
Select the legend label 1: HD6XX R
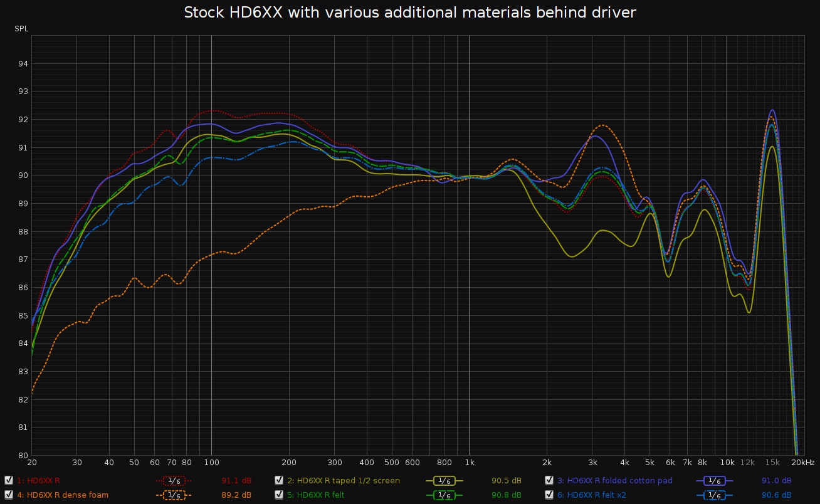pos(39,481)
